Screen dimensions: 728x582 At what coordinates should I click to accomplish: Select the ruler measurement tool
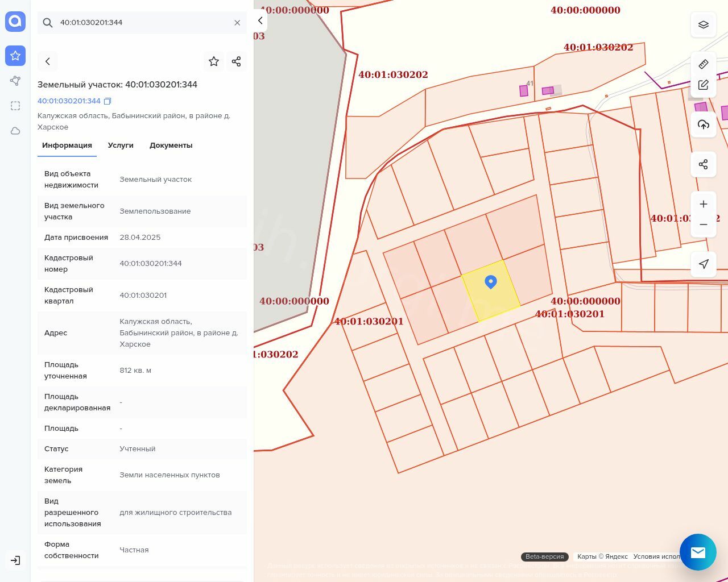click(703, 64)
